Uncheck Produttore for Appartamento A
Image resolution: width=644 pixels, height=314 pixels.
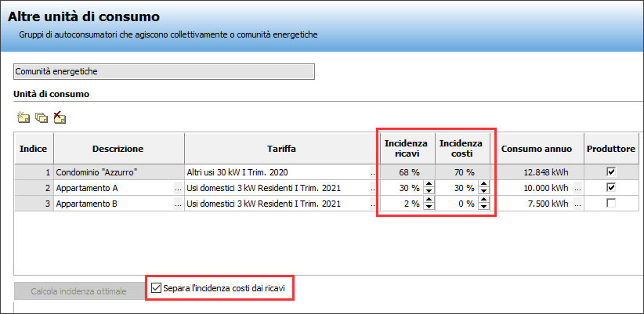tap(611, 188)
